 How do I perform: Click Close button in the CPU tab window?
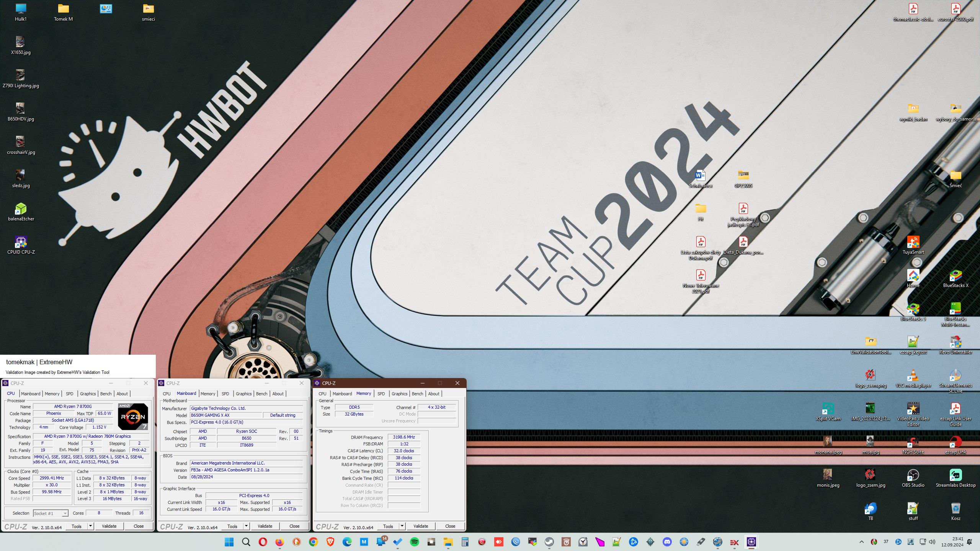139,526
